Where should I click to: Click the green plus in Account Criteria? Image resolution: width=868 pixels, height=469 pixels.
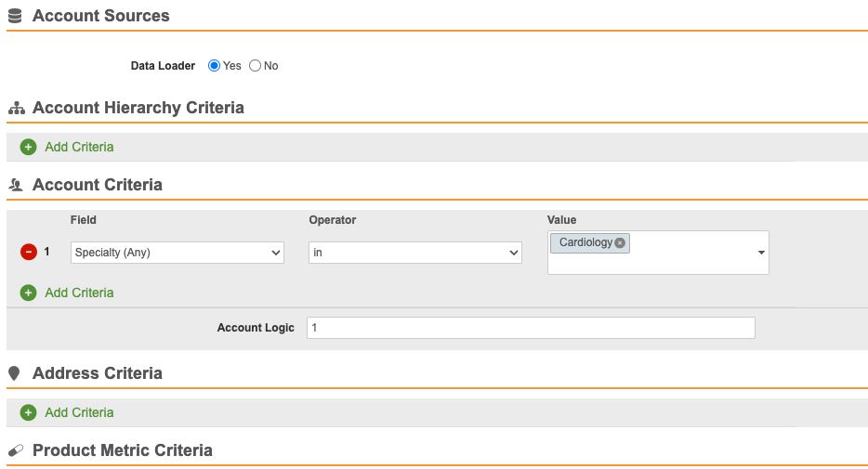click(29, 293)
